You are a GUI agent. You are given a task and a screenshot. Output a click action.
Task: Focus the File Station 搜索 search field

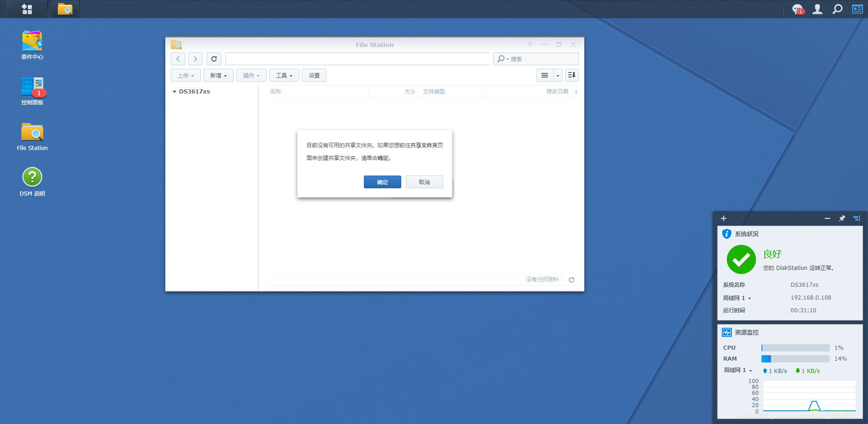click(536, 59)
